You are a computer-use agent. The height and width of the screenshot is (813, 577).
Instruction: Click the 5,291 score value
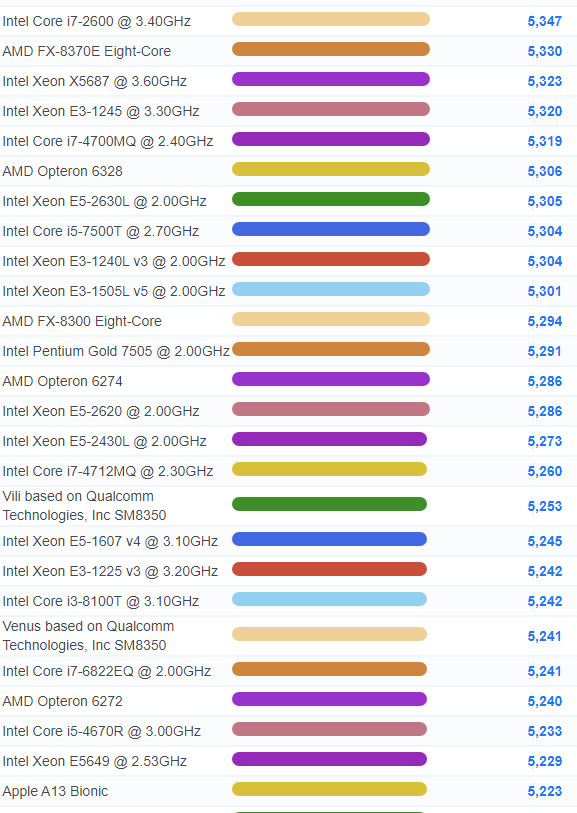[x=544, y=352]
